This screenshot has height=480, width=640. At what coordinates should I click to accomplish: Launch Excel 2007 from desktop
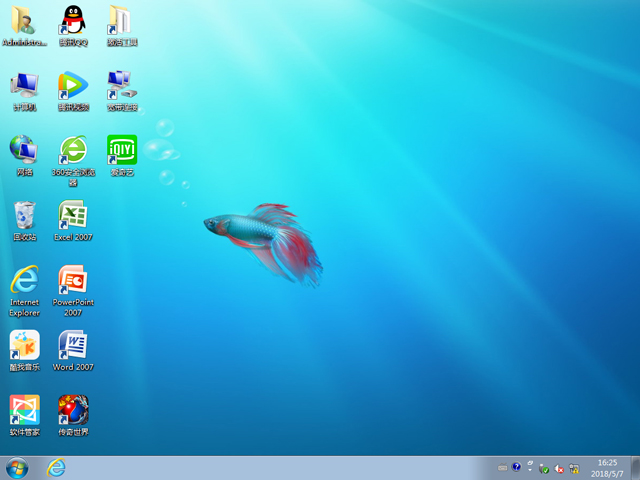point(72,215)
